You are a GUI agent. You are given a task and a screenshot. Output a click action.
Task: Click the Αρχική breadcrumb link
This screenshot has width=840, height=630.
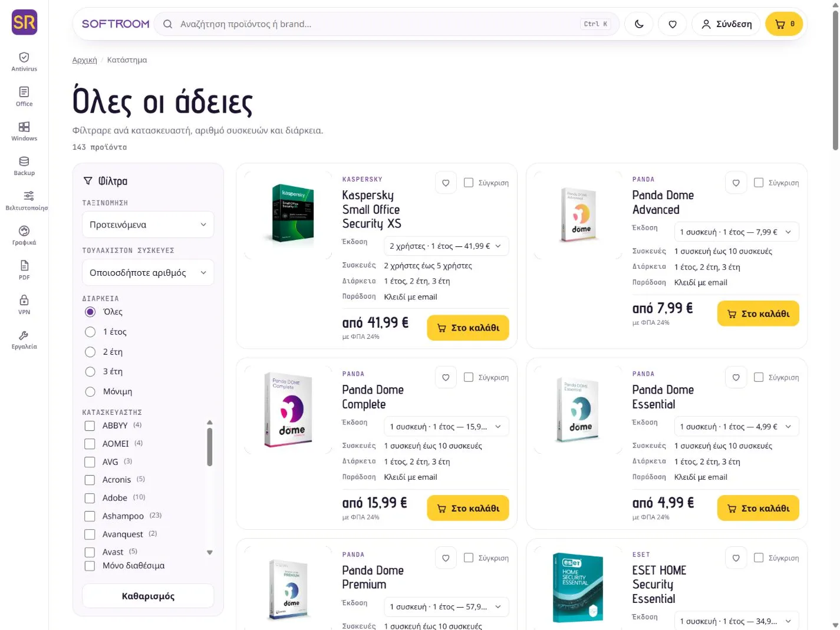point(84,60)
